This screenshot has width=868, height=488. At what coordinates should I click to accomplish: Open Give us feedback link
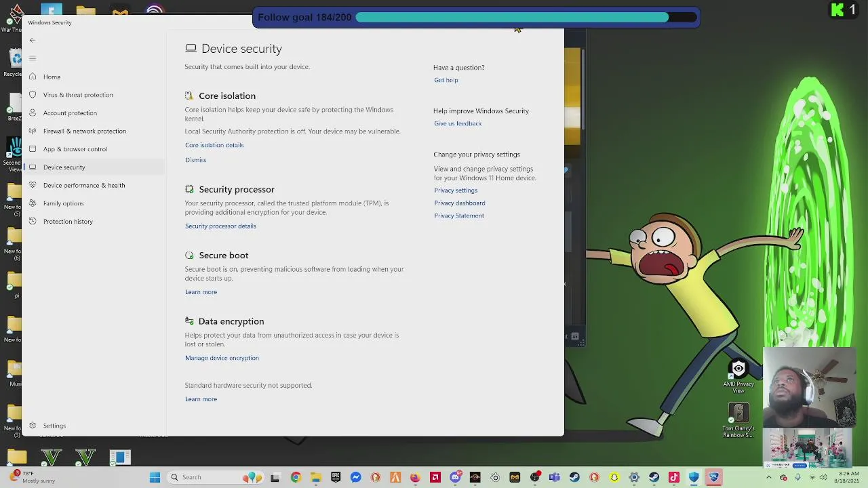pyautogui.click(x=458, y=123)
